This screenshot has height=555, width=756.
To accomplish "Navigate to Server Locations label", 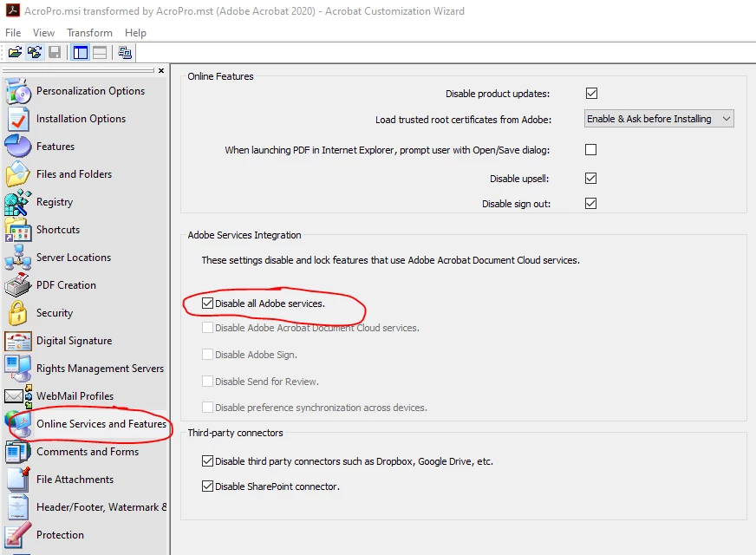I will (x=74, y=258).
